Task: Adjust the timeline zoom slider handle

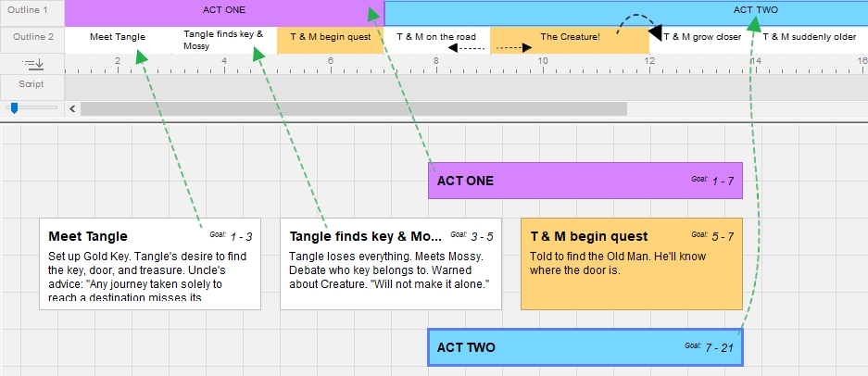Action: pos(14,108)
